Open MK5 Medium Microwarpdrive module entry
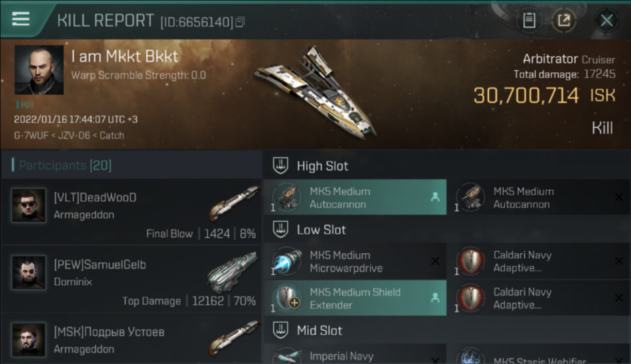Viewport: 631px width, 364px height. [x=355, y=262]
